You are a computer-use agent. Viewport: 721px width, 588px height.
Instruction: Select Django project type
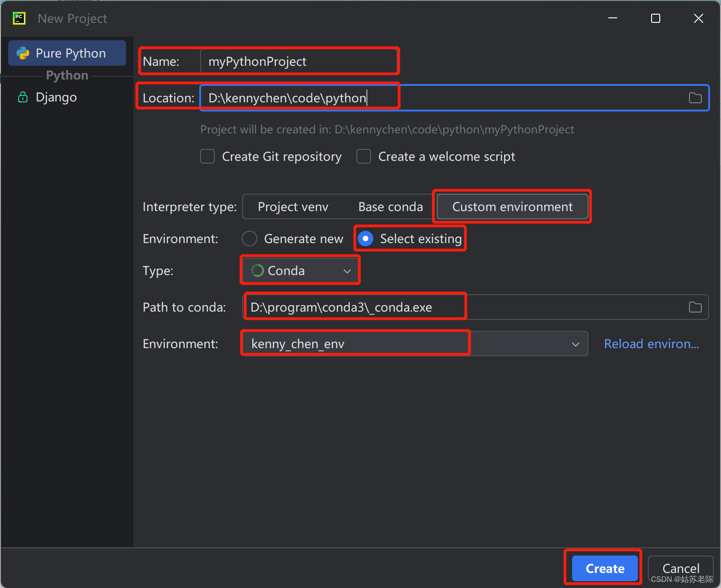tap(67, 97)
